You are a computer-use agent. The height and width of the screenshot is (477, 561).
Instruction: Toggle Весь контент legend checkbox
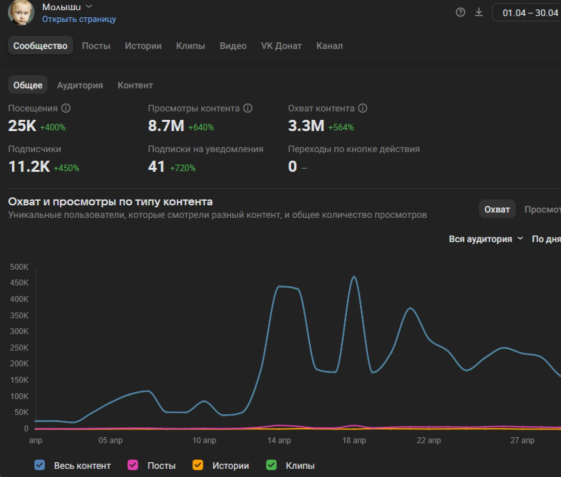tap(39, 465)
